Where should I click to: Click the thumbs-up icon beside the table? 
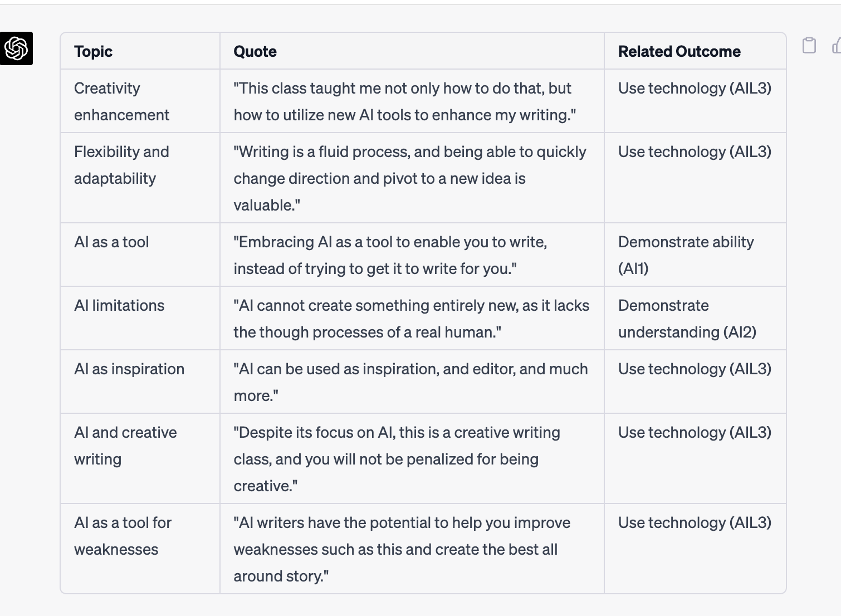(836, 45)
